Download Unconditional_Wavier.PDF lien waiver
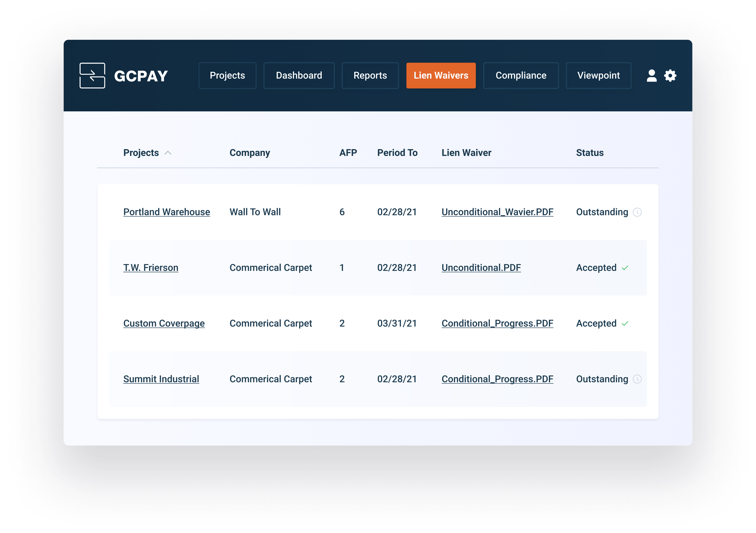756x533 pixels. click(497, 212)
